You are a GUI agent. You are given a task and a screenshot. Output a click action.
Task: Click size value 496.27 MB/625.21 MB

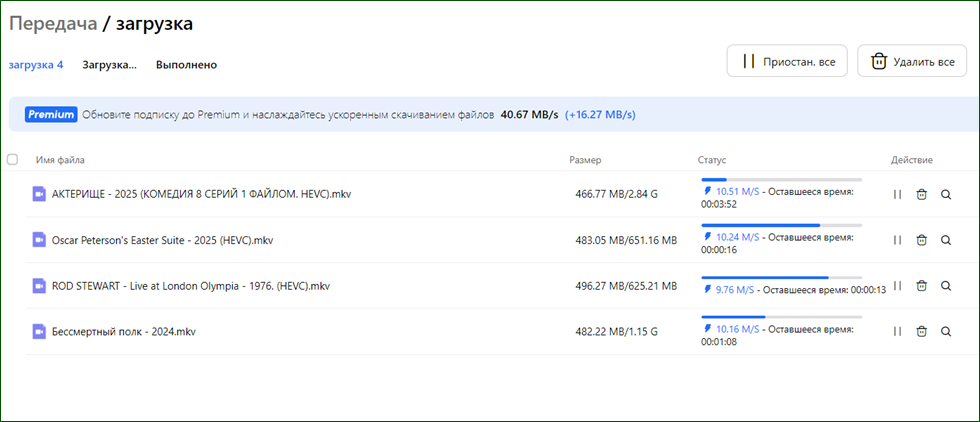click(626, 286)
